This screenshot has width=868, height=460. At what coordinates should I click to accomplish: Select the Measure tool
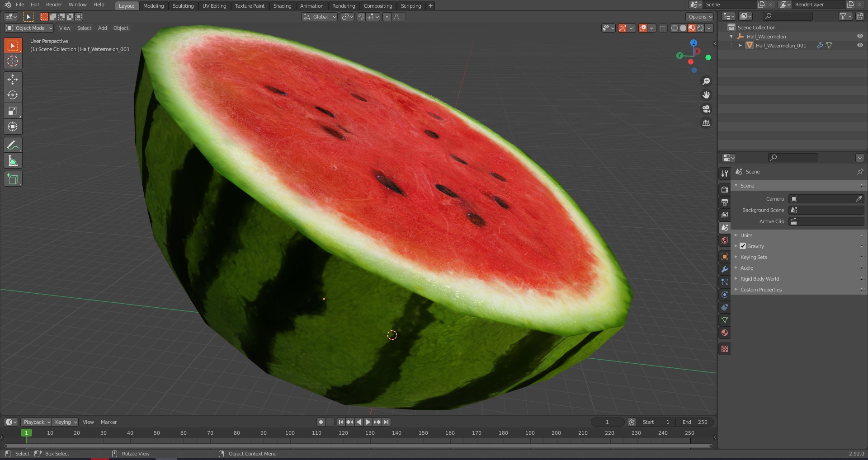pos(13,161)
